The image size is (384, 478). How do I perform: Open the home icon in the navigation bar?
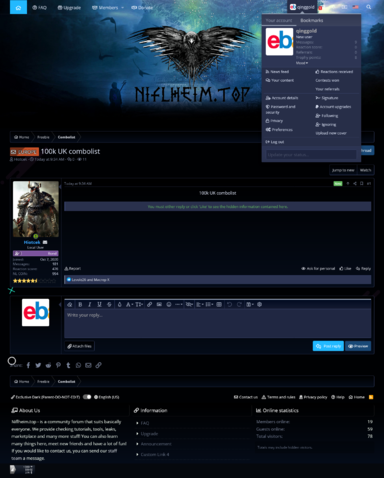(18, 7)
